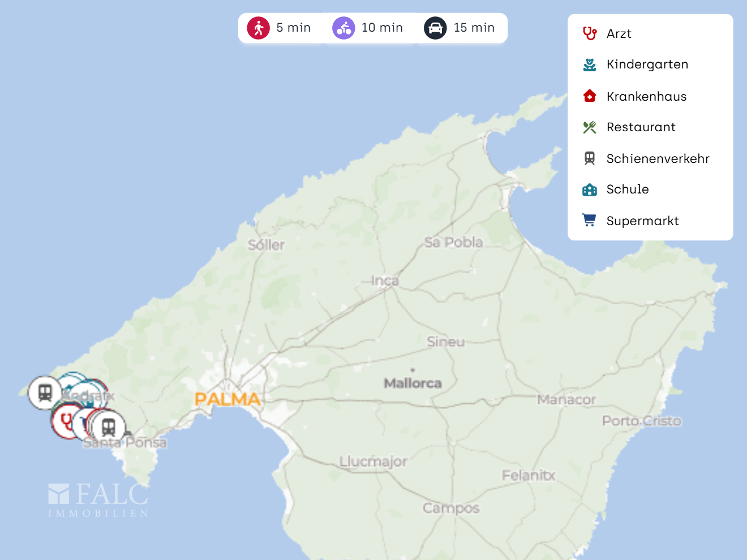
Task: Select the Krankenhaus hospital icon in legend
Action: tap(590, 96)
